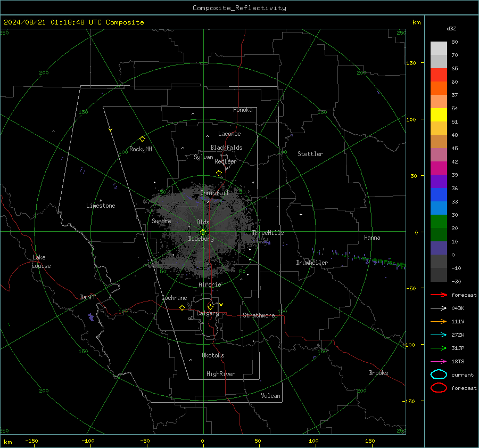Screen dimensions: 479x448
Task: Click the white plus marker west of Hanna
Action: point(301,214)
